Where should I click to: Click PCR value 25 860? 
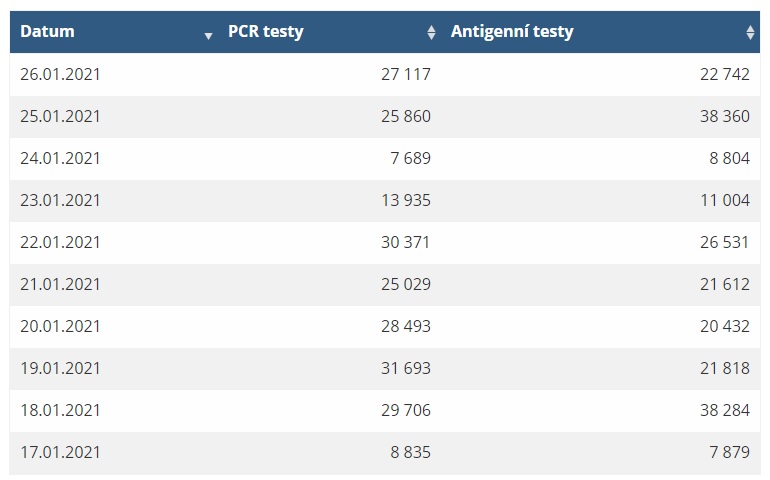click(406, 116)
